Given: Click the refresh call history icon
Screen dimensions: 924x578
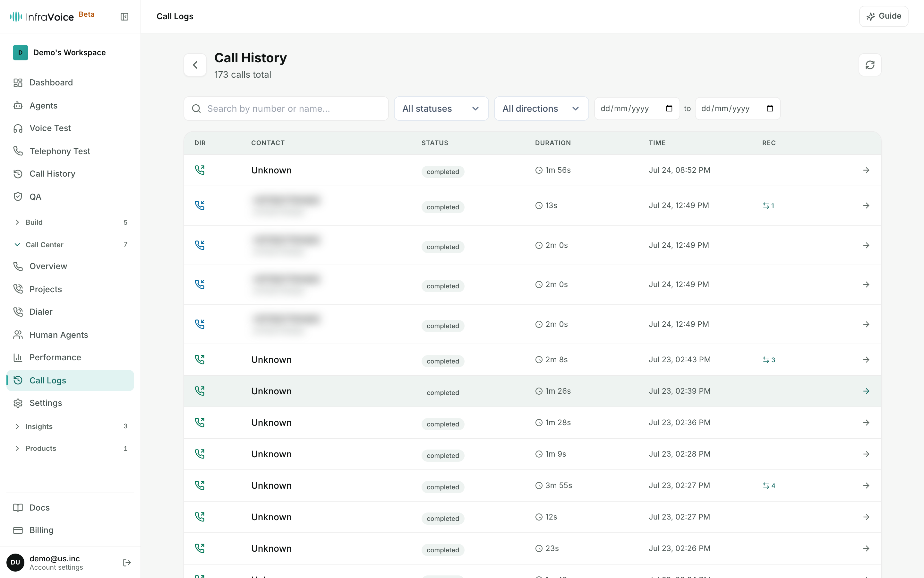Looking at the screenshot, I should point(870,65).
